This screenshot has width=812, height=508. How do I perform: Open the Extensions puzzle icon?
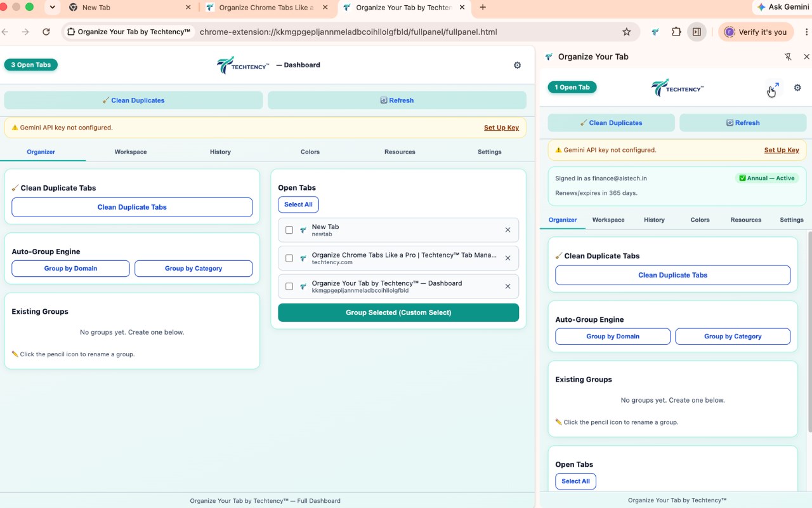click(676, 32)
